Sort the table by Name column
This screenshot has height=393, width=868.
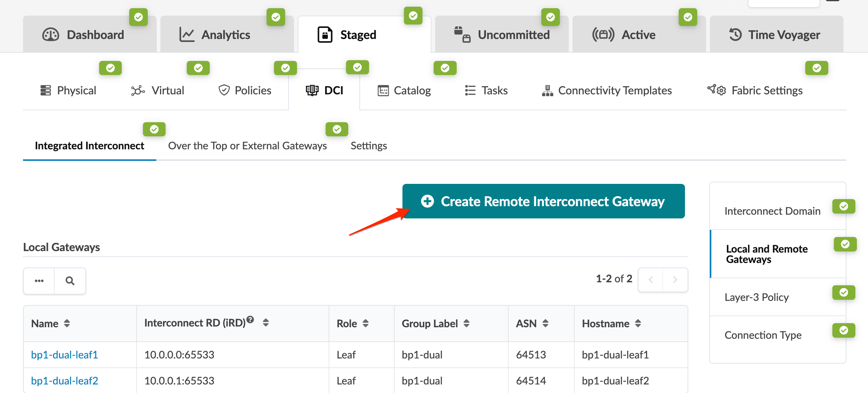[67, 324]
